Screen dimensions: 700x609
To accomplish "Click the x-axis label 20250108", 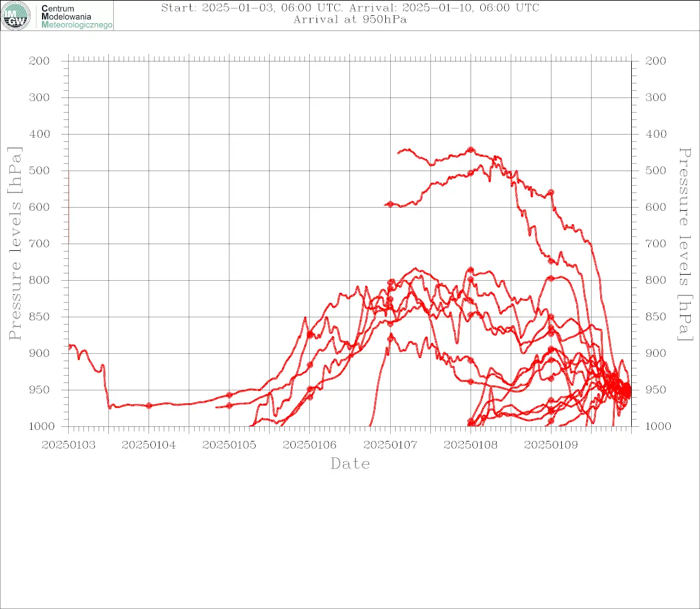I will click(x=471, y=445).
